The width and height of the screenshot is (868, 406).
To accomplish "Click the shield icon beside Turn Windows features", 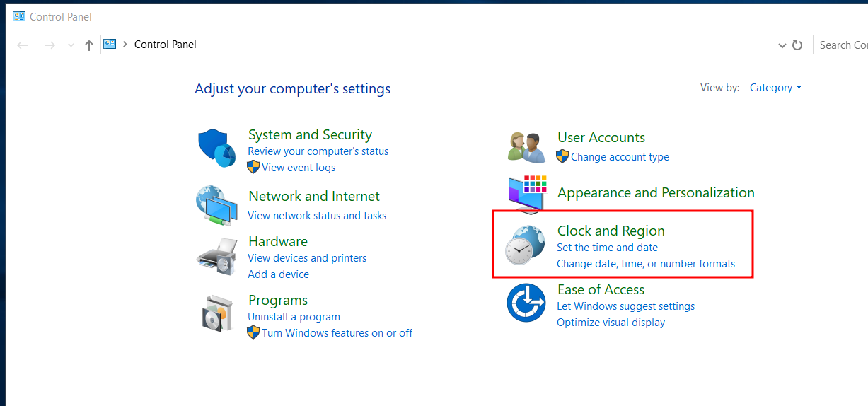I will click(x=253, y=332).
